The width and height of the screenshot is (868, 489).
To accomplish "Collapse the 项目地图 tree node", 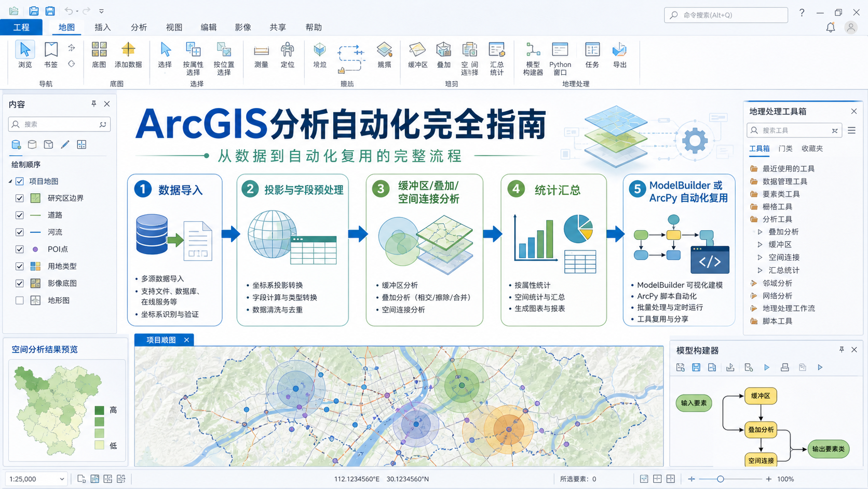I will pos(10,181).
